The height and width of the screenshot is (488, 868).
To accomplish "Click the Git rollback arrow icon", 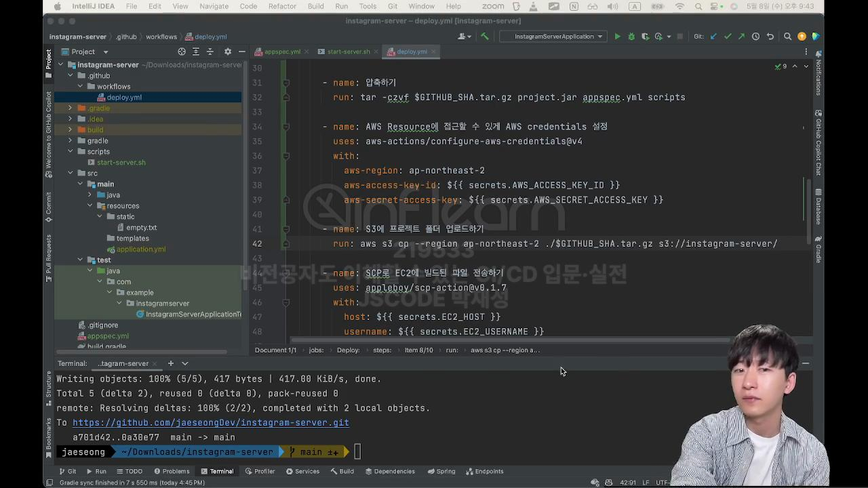I will 770,37.
